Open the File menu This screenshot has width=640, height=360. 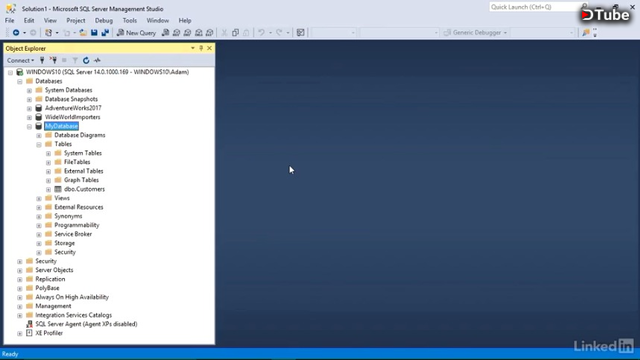(x=9, y=20)
